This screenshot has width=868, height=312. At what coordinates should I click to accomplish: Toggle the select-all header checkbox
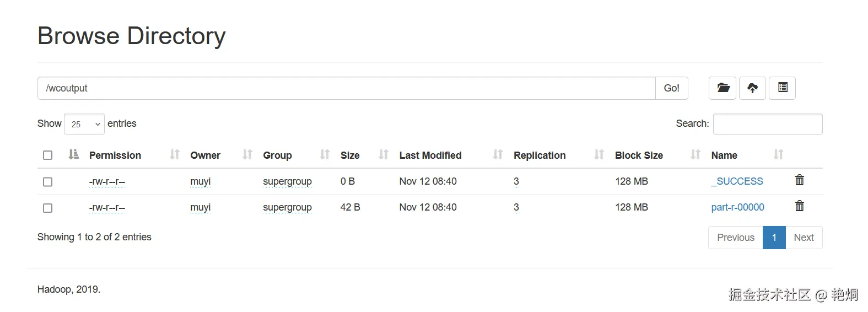(x=48, y=155)
